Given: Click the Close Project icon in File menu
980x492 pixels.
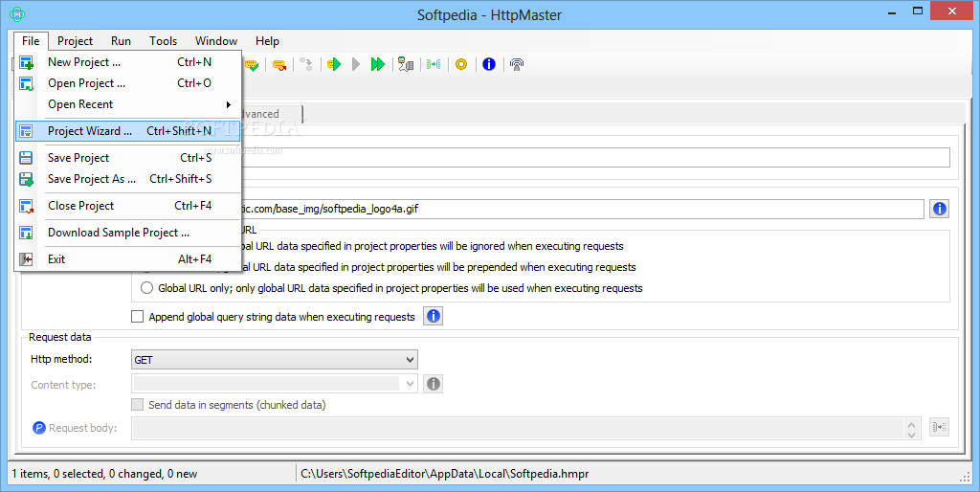Looking at the screenshot, I should pyautogui.click(x=26, y=207).
